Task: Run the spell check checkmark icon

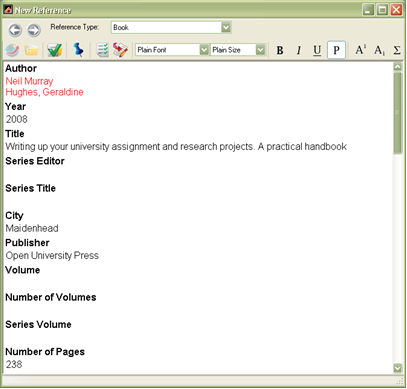Action: click(x=55, y=50)
